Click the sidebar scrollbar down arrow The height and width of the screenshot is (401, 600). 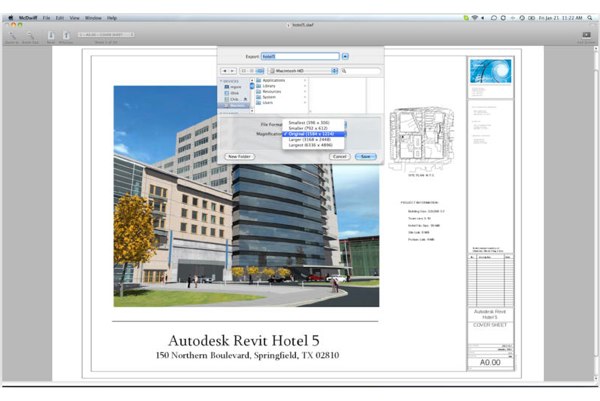tap(252, 111)
